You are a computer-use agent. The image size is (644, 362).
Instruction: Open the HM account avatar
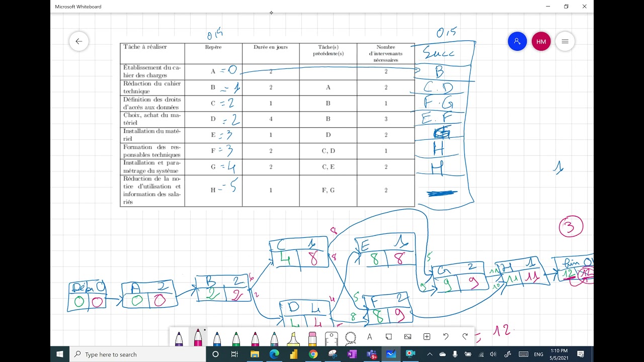pyautogui.click(x=541, y=41)
